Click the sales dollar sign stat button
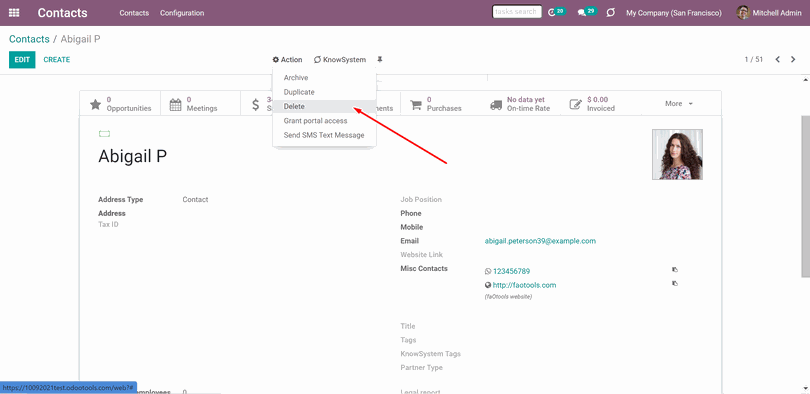Image resolution: width=810 pixels, height=394 pixels. [256, 104]
